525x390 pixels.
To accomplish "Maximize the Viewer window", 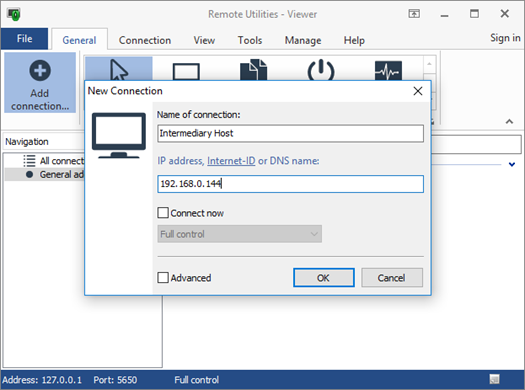I will (x=474, y=14).
